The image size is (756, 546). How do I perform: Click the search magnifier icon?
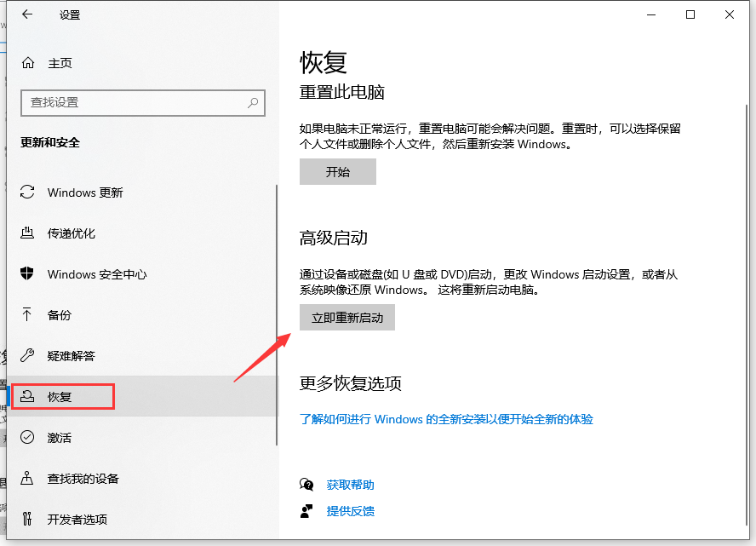tap(253, 103)
